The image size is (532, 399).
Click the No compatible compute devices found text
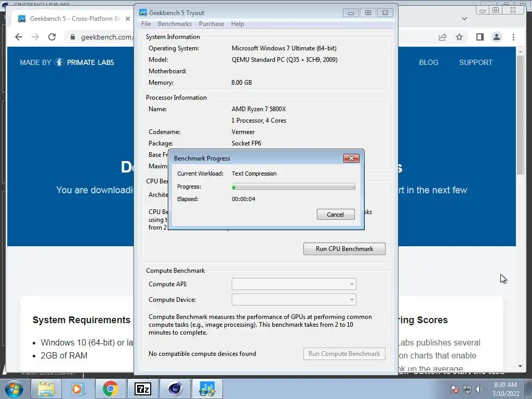pos(202,353)
